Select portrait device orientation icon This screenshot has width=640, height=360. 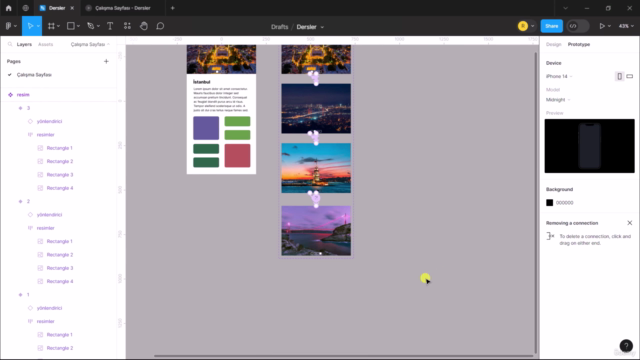click(x=619, y=76)
